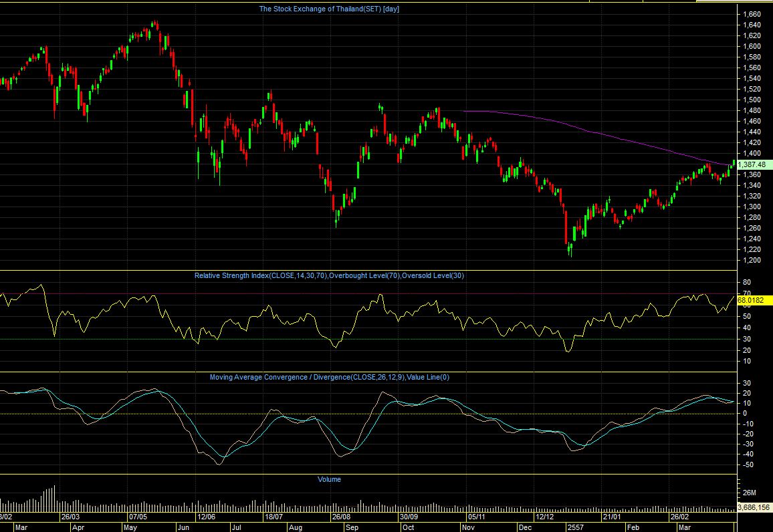773x532 pixels.
Task: Click the 30/09 date label
Action: tap(409, 517)
